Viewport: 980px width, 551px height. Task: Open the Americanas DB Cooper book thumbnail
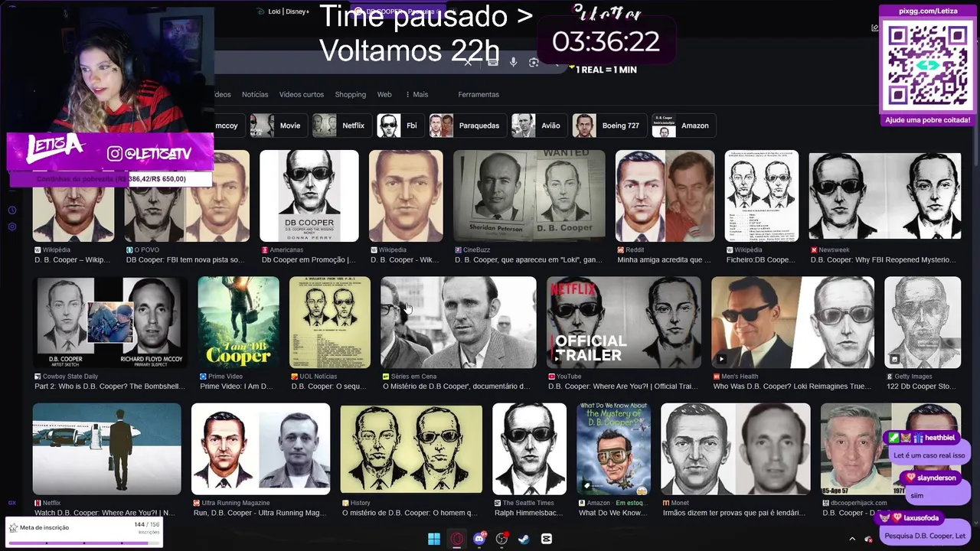click(x=309, y=196)
